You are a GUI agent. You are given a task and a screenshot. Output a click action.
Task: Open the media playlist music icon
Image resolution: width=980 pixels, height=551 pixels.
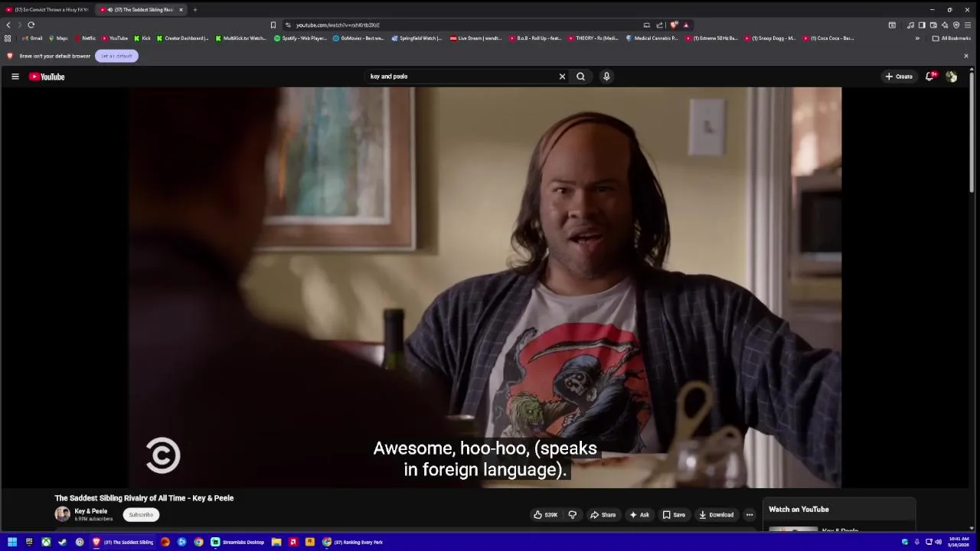pos(910,25)
